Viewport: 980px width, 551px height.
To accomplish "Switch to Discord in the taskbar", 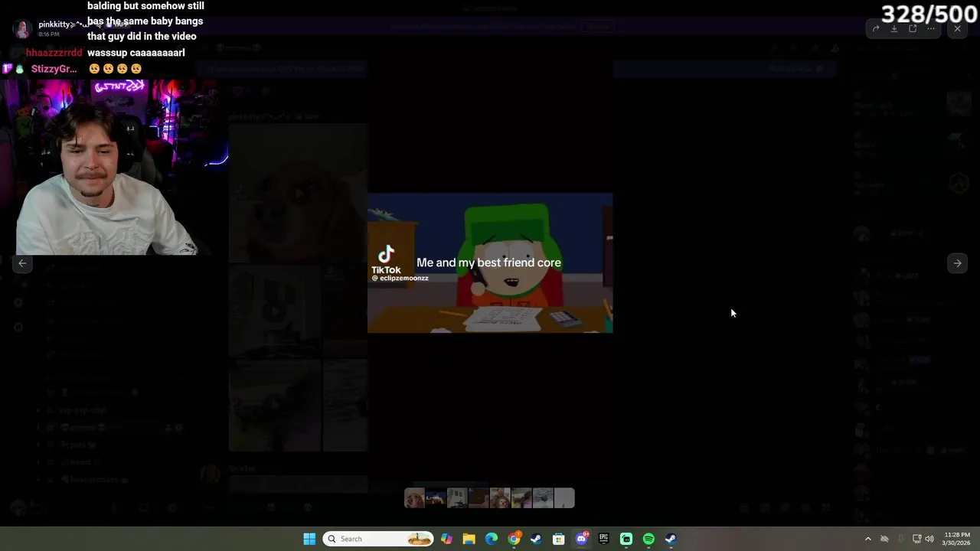I will [x=581, y=539].
